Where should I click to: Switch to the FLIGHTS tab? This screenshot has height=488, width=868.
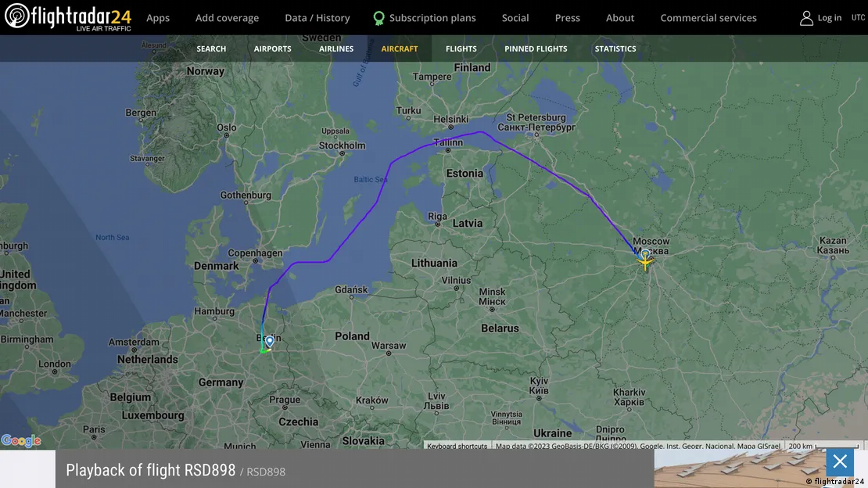[x=461, y=48]
